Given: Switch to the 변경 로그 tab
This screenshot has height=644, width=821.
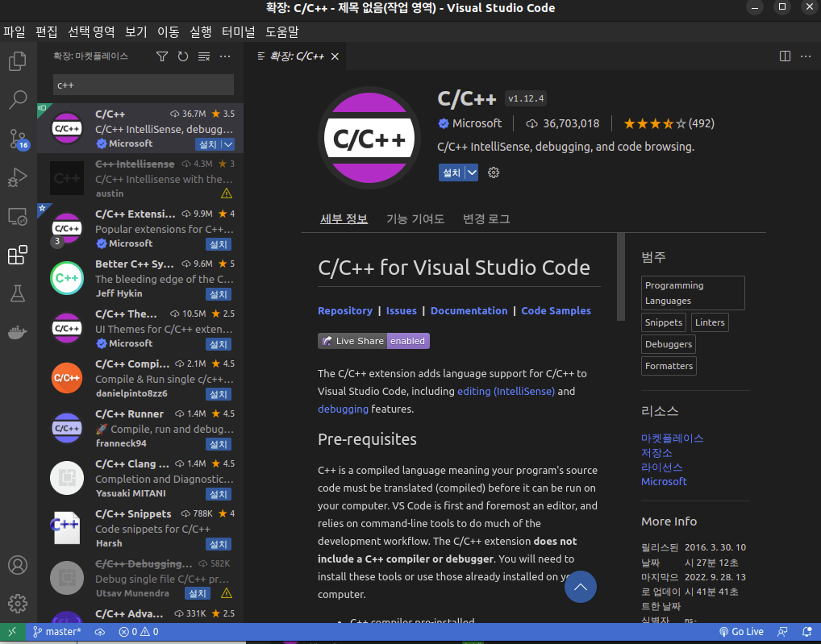Looking at the screenshot, I should point(486,218).
